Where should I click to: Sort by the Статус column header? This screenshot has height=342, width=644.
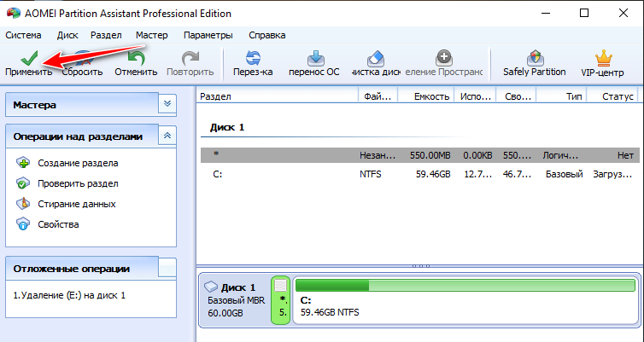pos(612,96)
